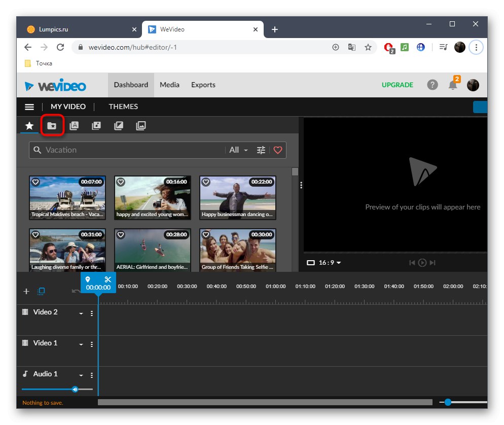Open the transitions panel icon
504x425 pixels.
pos(118,125)
